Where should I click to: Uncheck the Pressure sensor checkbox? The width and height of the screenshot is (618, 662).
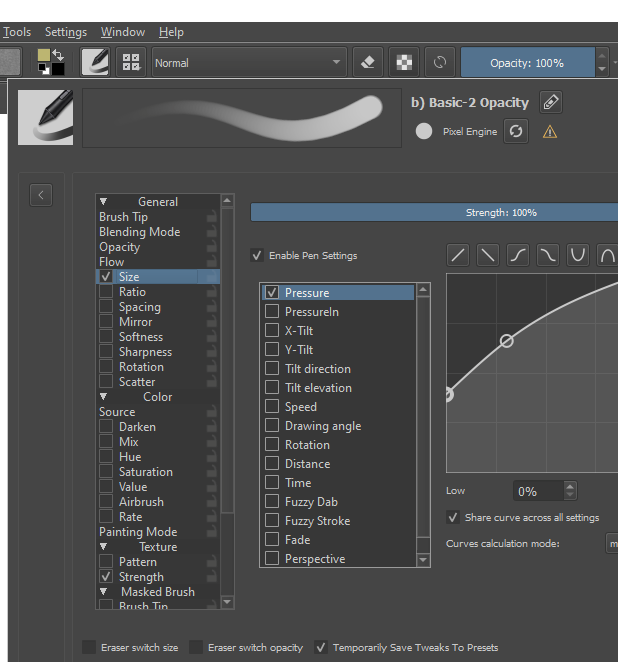tap(272, 292)
